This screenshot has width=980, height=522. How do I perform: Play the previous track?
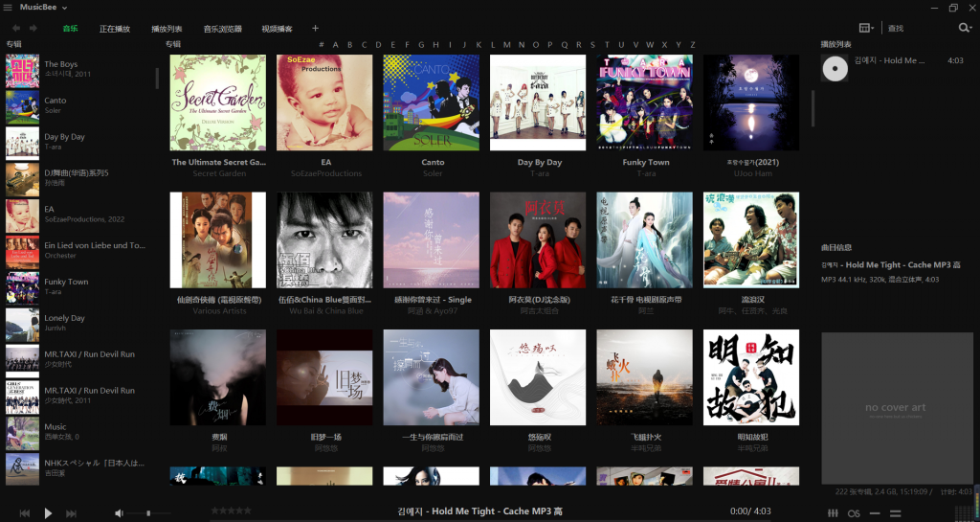24,513
